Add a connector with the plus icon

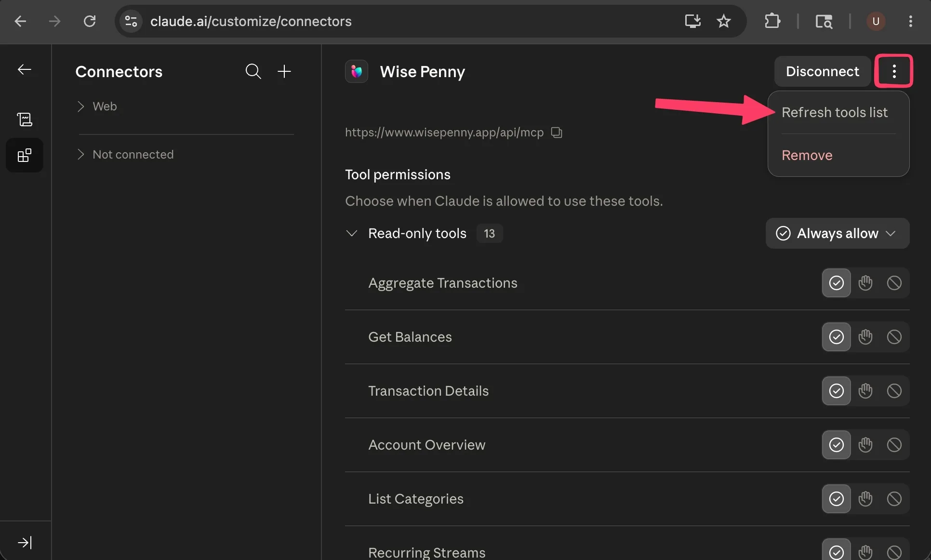[284, 71]
